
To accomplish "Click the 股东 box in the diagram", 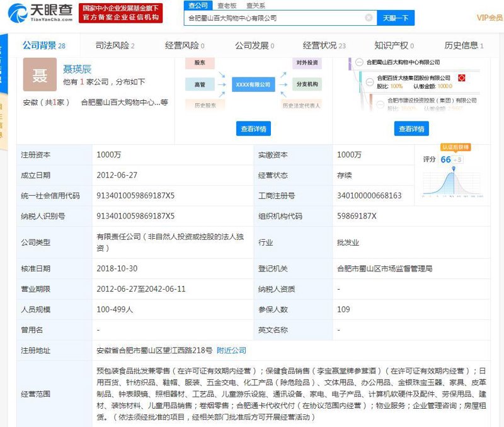I will (x=200, y=62).
